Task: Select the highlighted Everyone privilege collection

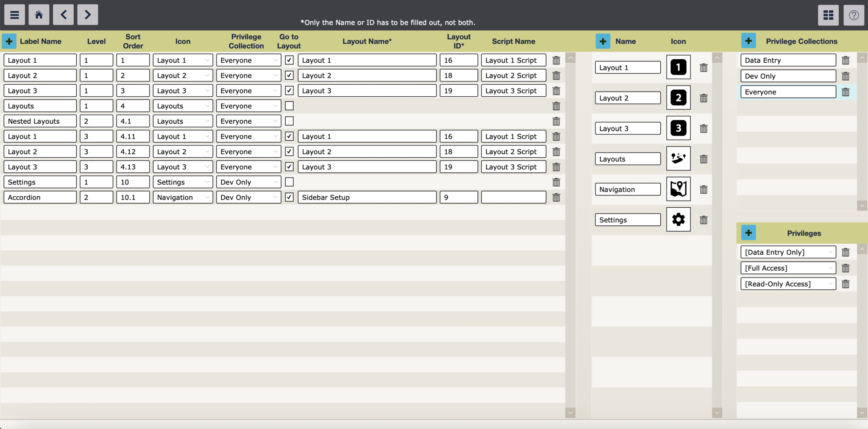Action: pos(787,92)
